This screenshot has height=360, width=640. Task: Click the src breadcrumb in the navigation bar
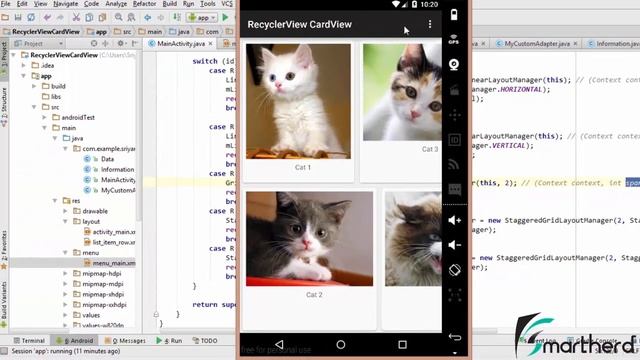[122, 31]
